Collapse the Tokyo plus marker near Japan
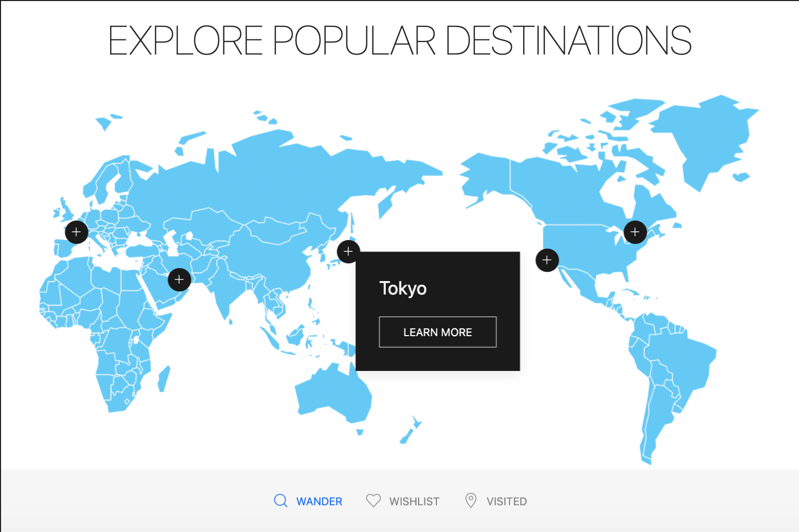The height and width of the screenshot is (532, 799). click(348, 251)
